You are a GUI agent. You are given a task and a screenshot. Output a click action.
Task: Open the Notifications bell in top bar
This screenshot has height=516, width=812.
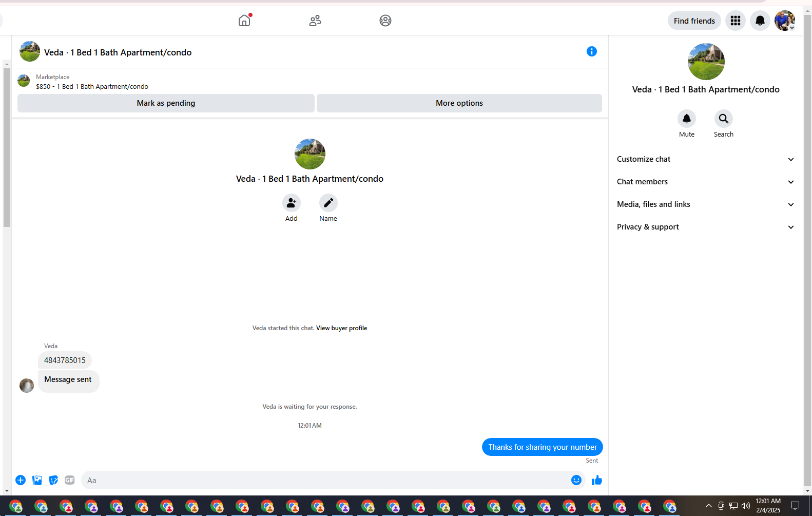coord(760,21)
